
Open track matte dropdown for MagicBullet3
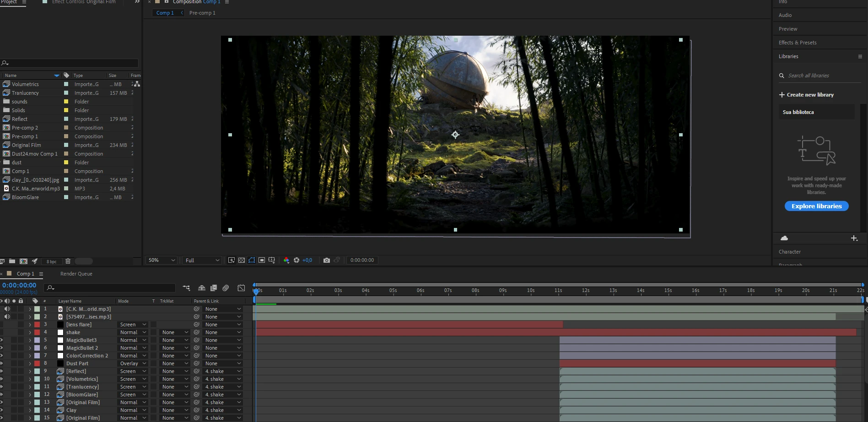(x=175, y=340)
